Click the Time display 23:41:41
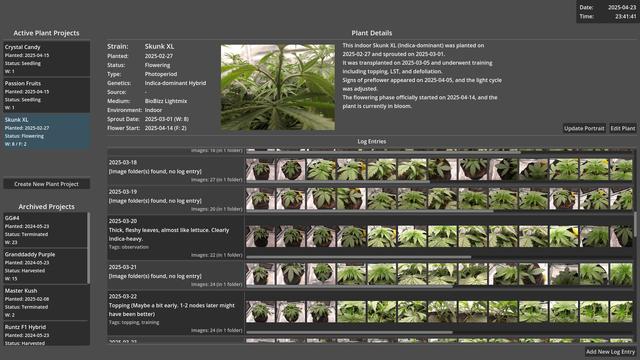640x360 pixels. [x=626, y=16]
